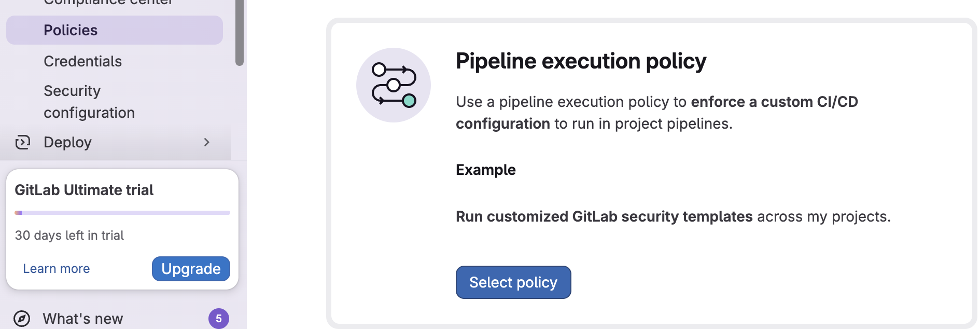Click the 30 days left in trial text
980x329 pixels.
(69, 235)
